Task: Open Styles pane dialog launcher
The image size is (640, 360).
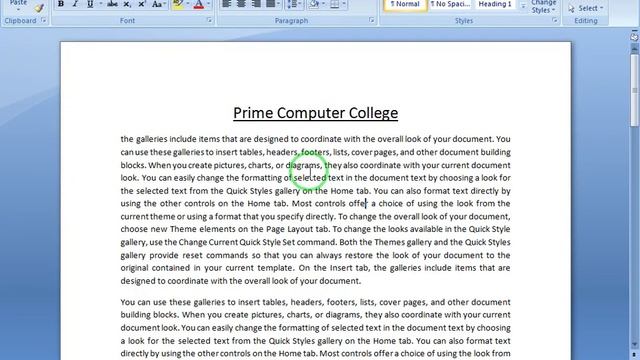Action: (554, 20)
